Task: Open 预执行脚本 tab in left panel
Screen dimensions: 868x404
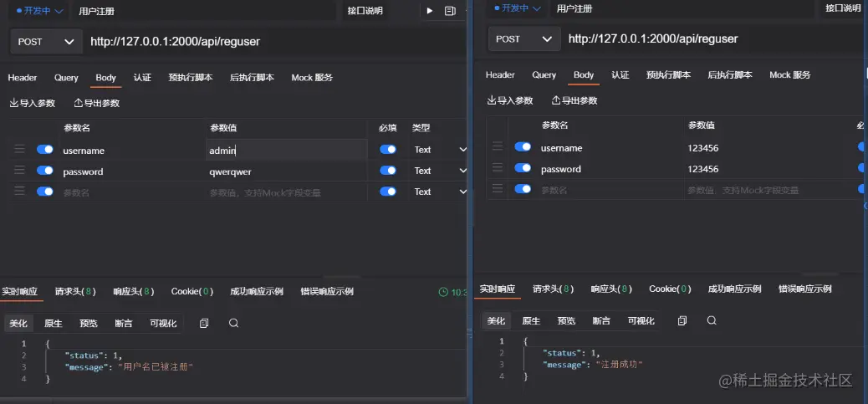Action: (191, 78)
